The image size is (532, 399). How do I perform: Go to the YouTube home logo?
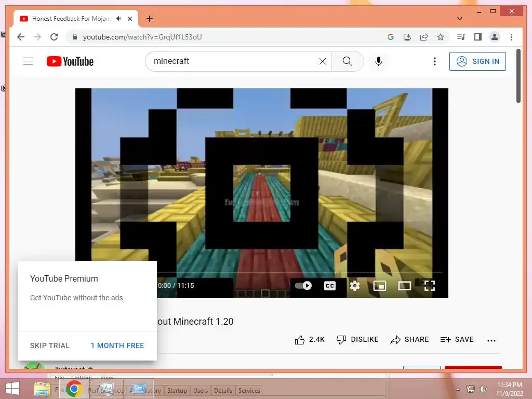click(70, 61)
